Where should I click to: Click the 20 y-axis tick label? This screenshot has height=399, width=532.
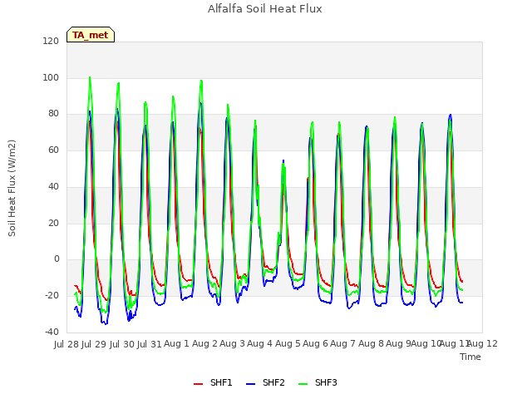[x=53, y=224]
